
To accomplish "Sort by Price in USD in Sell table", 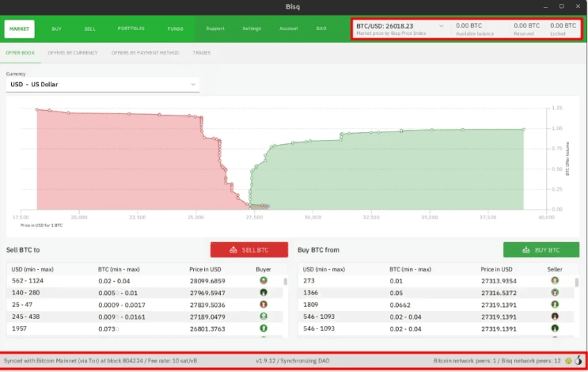I will pyautogui.click(x=205, y=269).
